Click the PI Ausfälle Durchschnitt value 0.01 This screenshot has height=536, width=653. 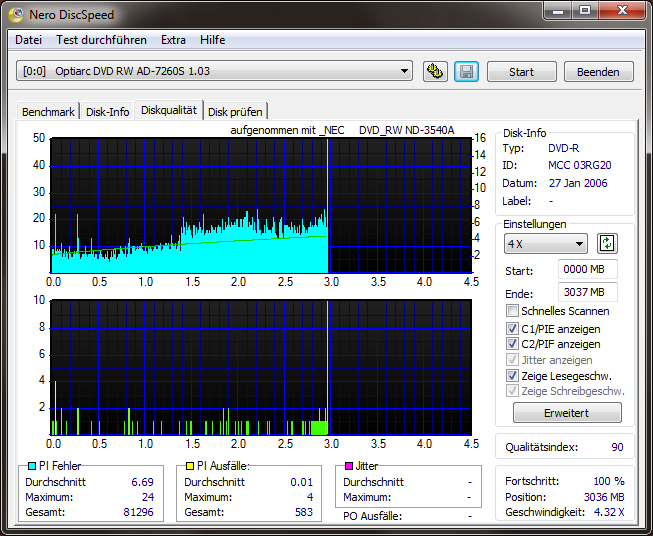coord(302,482)
